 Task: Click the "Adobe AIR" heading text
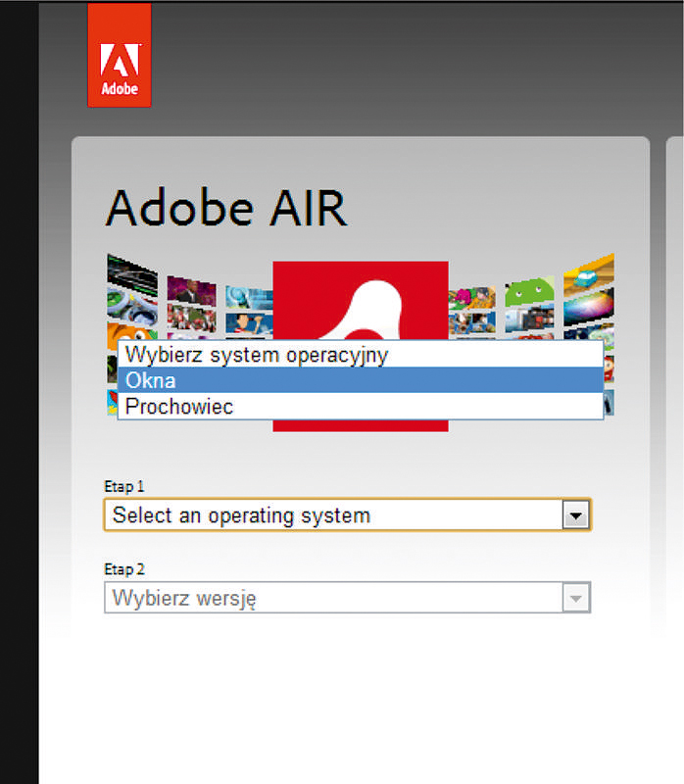tap(225, 208)
